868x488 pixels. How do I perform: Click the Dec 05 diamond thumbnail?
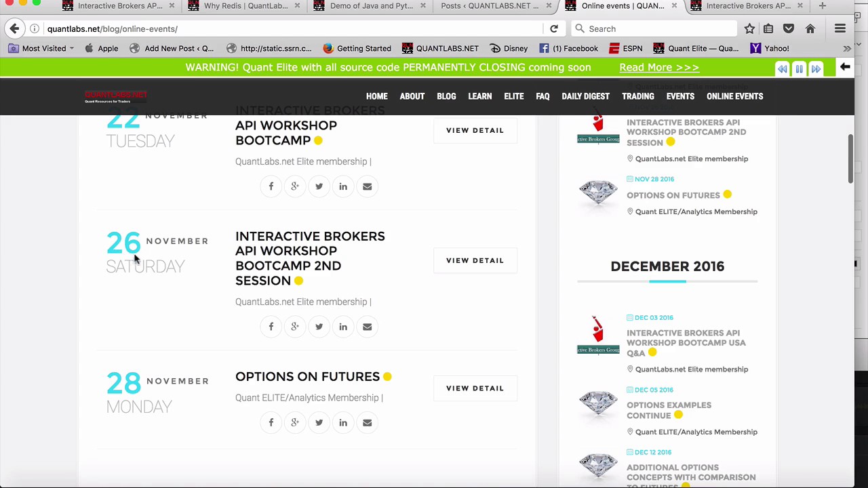(598, 404)
